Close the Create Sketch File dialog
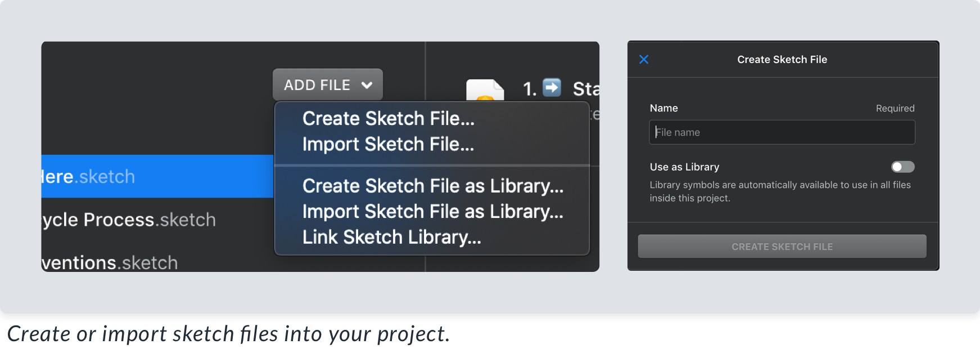Viewport: 980px width, 353px height. tap(644, 60)
